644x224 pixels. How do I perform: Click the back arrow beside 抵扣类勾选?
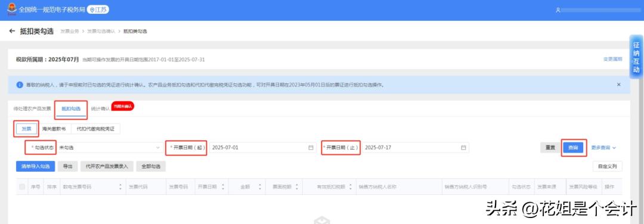[12, 31]
